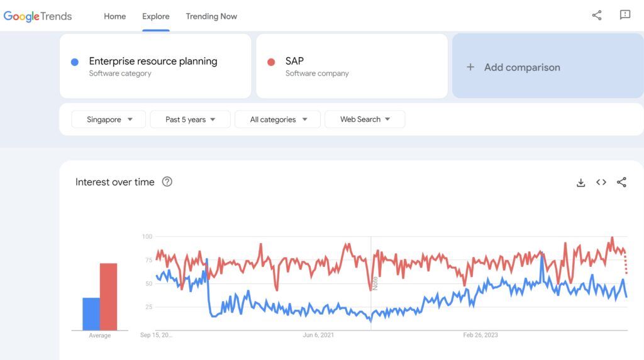
Task: Share the Interest over time chart
Action: [621, 182]
